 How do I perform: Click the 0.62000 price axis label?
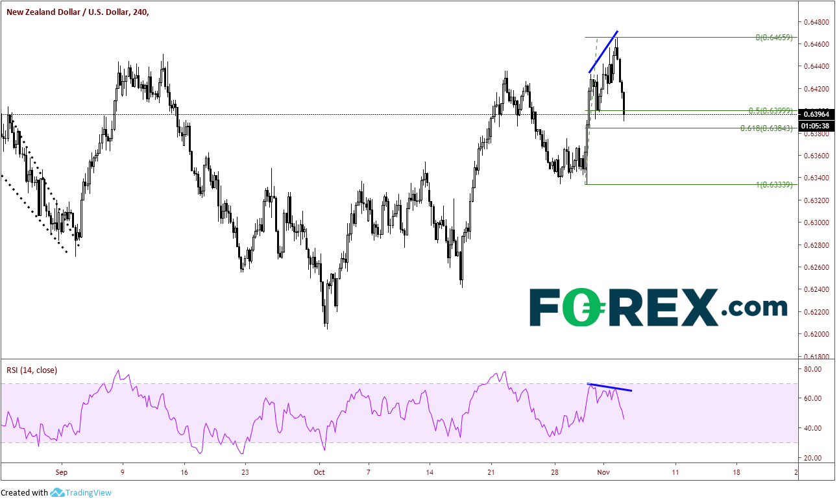[x=815, y=334]
